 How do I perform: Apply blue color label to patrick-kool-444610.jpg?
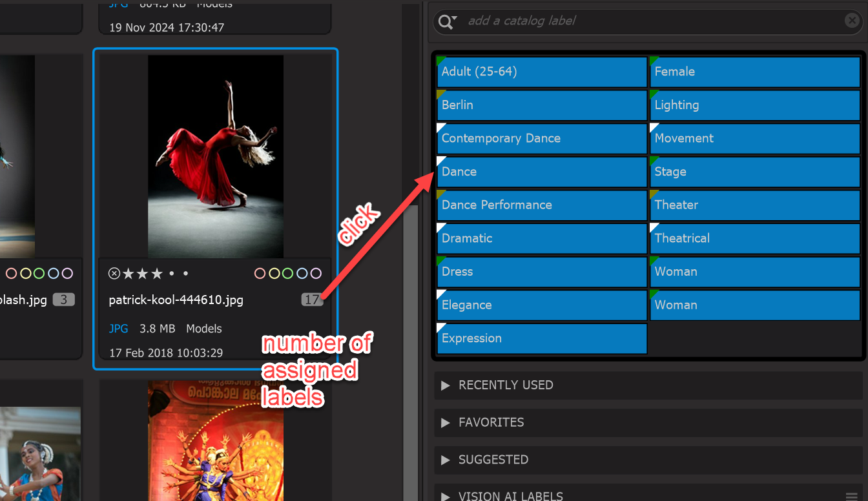click(302, 273)
